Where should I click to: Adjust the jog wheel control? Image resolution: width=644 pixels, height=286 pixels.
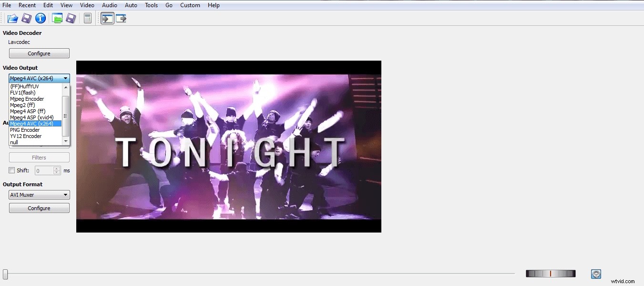tap(551, 273)
